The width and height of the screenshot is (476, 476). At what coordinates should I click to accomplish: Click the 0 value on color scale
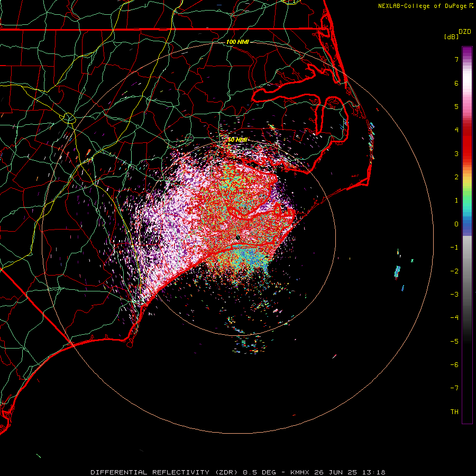pyautogui.click(x=456, y=224)
